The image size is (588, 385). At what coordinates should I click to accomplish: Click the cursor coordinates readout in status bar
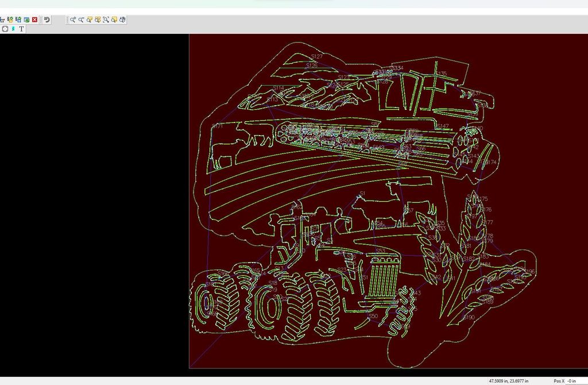(508, 381)
